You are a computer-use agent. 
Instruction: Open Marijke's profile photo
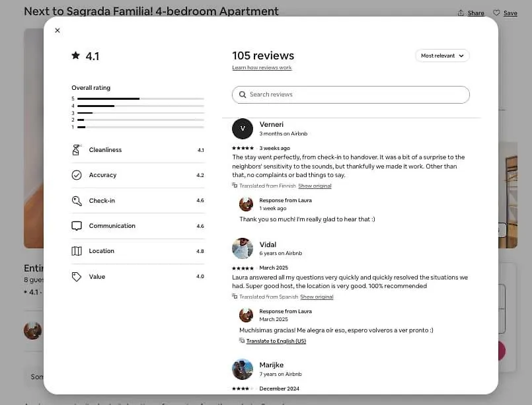coord(243,369)
